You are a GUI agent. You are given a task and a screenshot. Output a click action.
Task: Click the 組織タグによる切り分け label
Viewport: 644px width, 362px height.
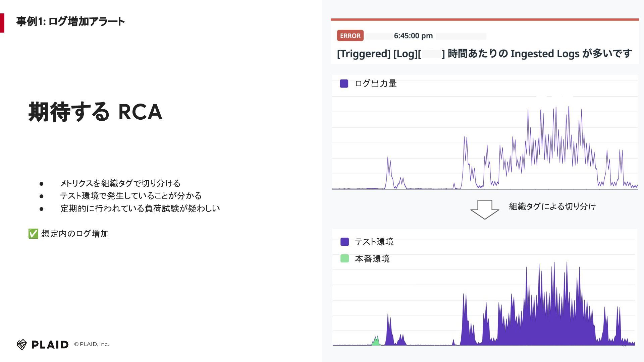(x=552, y=206)
